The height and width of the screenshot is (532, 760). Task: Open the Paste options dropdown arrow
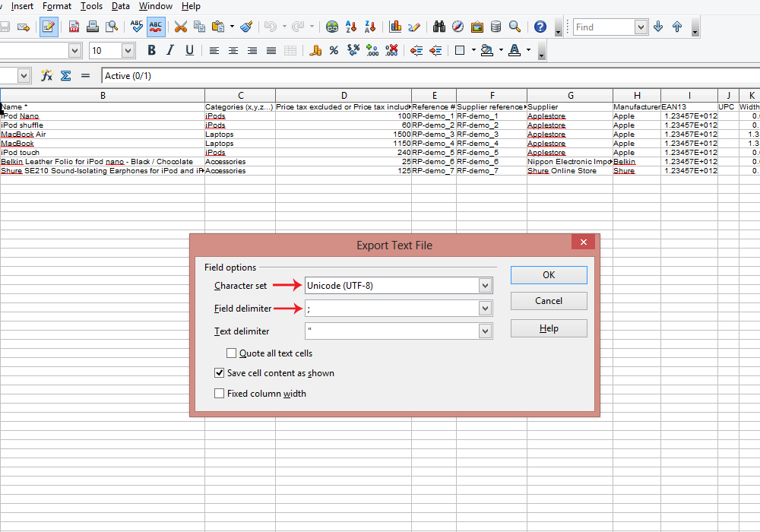coord(232,27)
